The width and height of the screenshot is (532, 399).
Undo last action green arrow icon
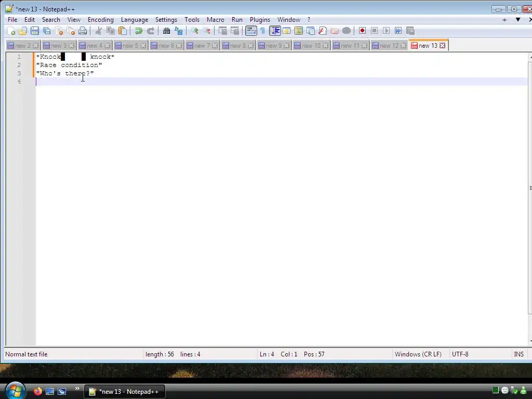tap(138, 31)
